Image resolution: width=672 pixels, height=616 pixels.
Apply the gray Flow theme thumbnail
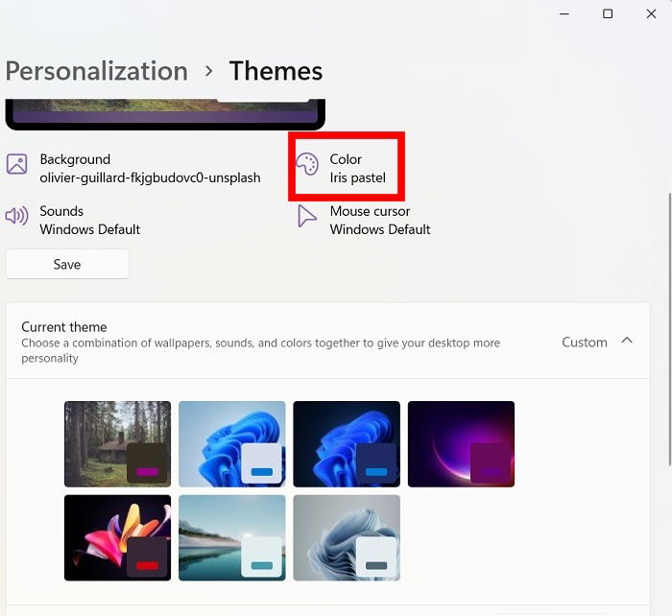click(347, 538)
